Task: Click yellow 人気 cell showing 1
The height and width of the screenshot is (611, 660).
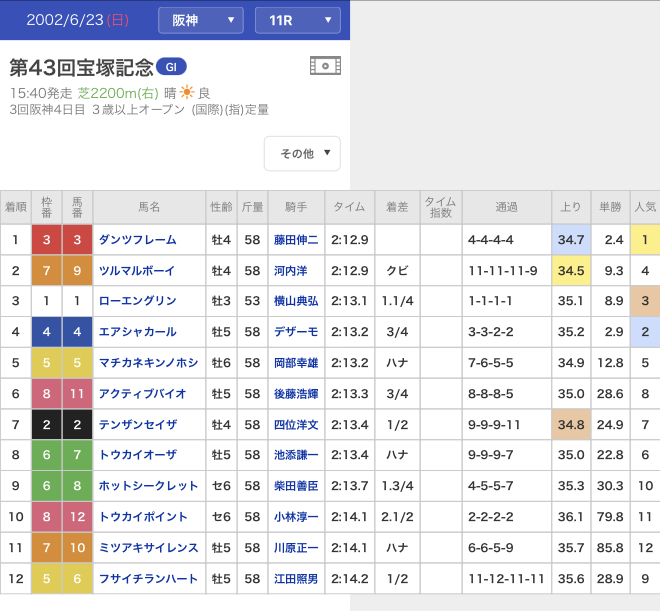Action: (645, 240)
